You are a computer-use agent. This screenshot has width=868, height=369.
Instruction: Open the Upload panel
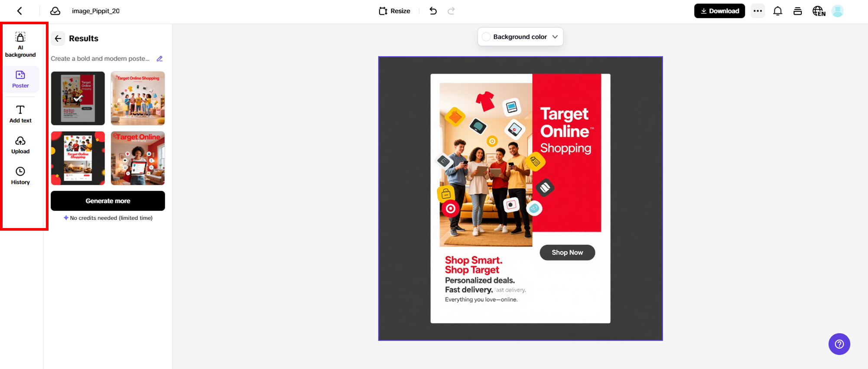[x=20, y=145]
